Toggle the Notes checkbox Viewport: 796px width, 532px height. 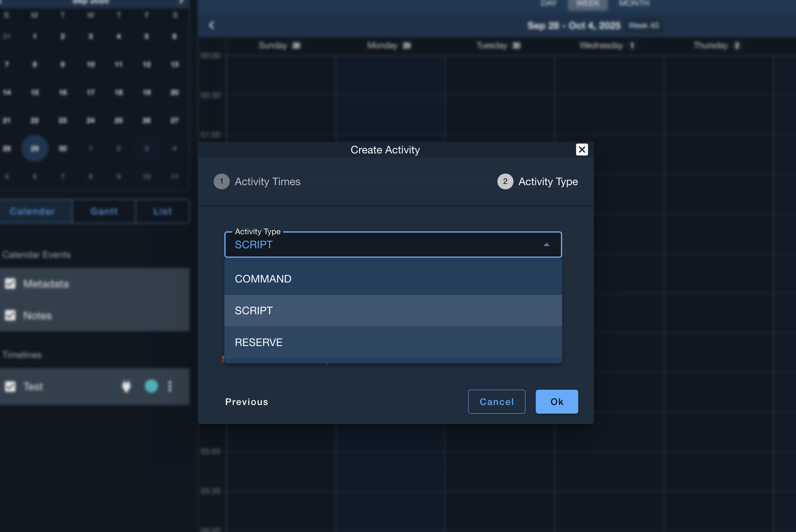tap(10, 315)
